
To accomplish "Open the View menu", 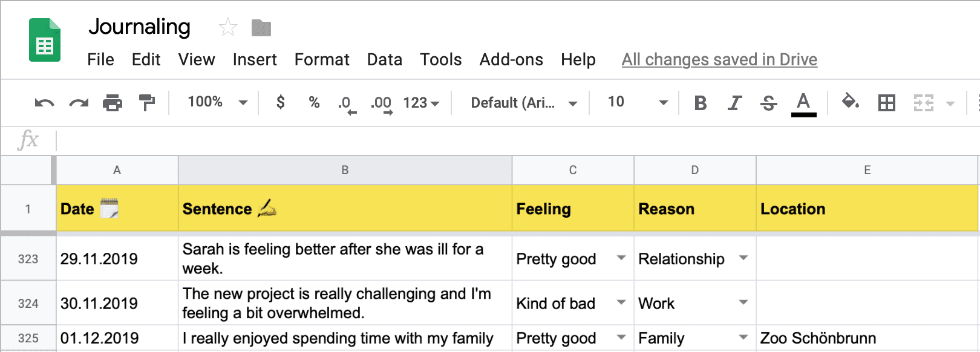I will point(197,59).
